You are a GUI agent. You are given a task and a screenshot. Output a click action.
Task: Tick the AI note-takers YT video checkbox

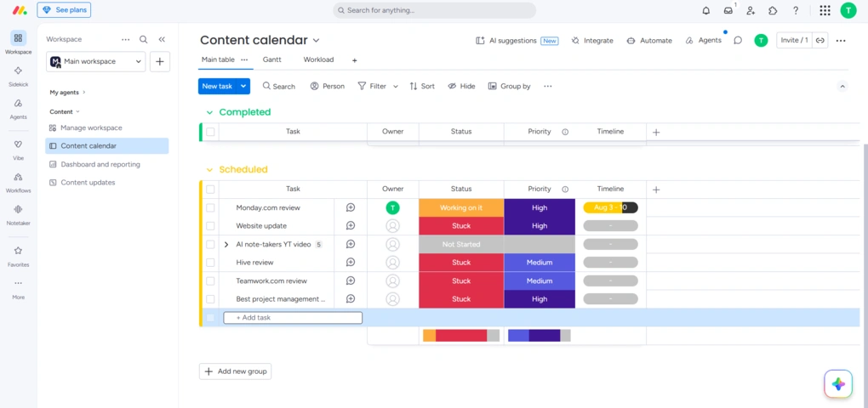210,244
